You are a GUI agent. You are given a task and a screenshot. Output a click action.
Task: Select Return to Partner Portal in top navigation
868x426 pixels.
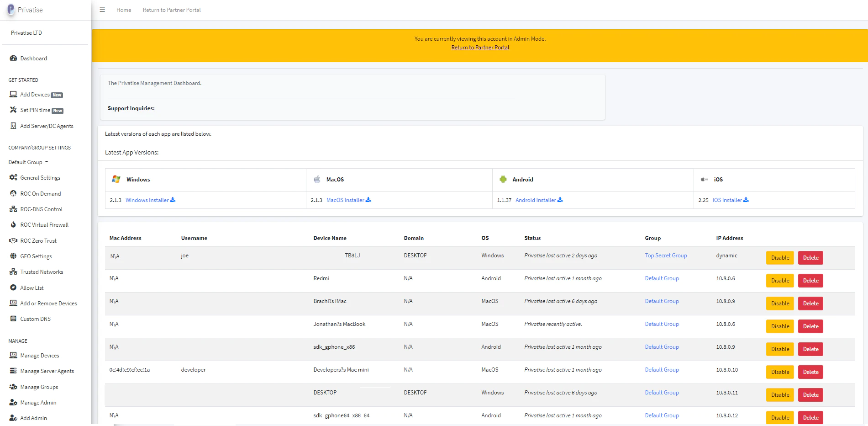172,10
